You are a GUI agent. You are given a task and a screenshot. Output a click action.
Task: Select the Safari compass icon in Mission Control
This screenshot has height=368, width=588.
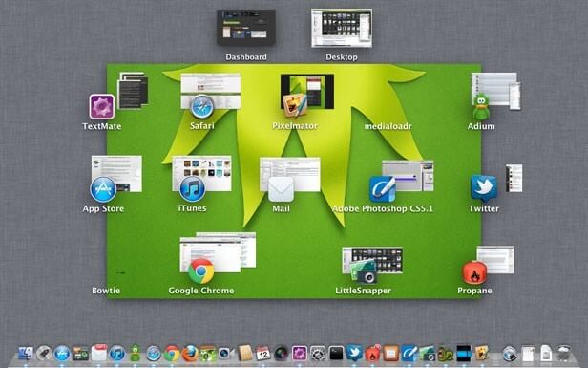[201, 107]
